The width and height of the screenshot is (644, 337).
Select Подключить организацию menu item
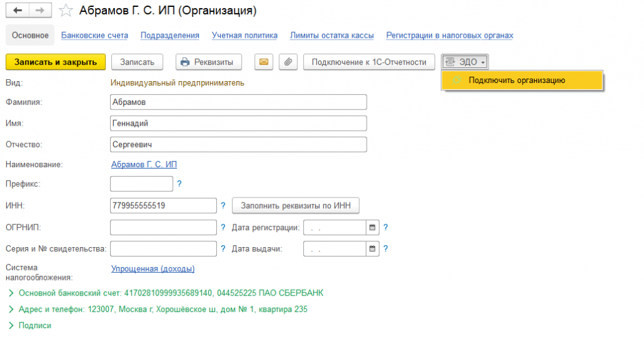coord(517,80)
